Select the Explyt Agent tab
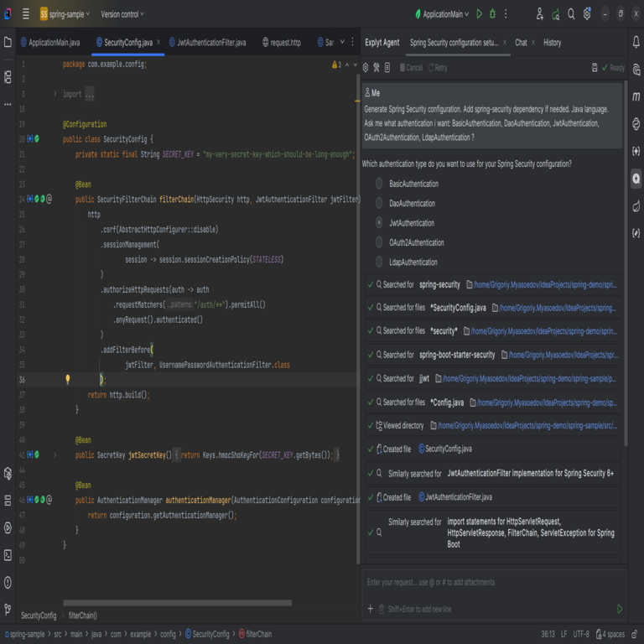644x644 pixels. [x=382, y=42]
